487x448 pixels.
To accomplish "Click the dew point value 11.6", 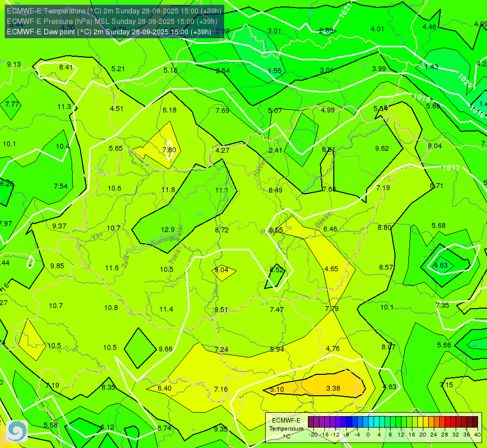I will [x=112, y=268].
